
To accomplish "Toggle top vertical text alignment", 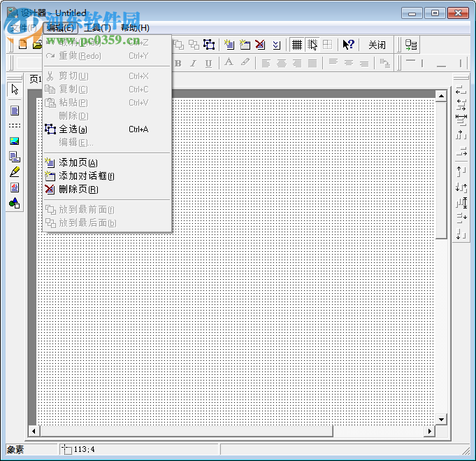I will click(x=333, y=62).
